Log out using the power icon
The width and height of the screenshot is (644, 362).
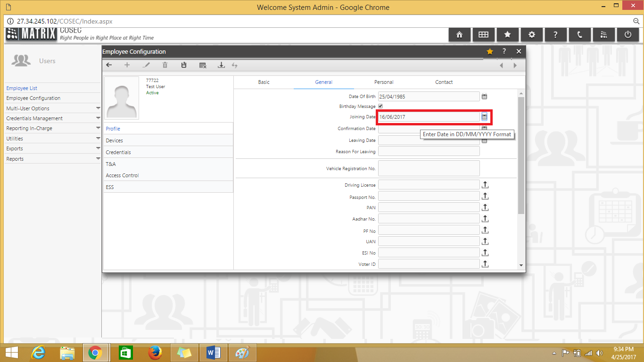[x=628, y=34]
